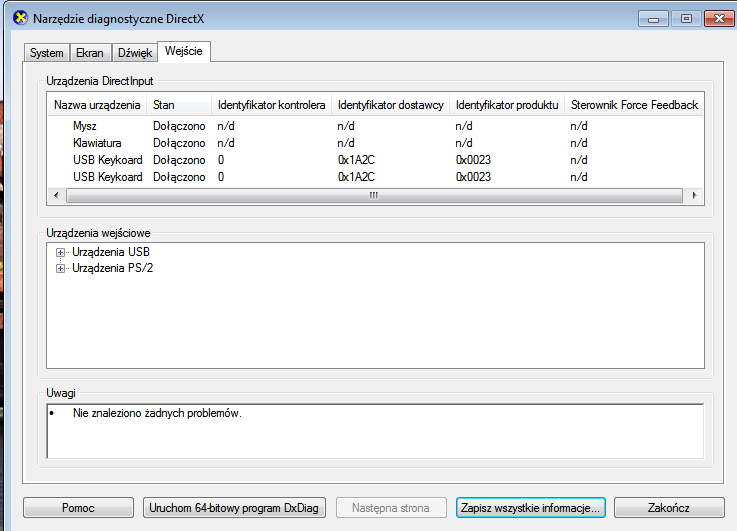The height and width of the screenshot is (531, 737).
Task: Click vendor ID 0x1A2C in first USB Keykoard row
Action: (356, 160)
